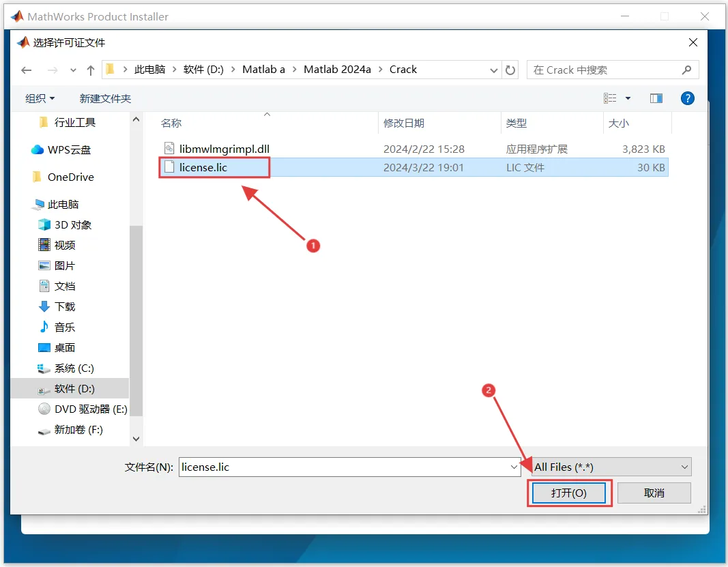The width and height of the screenshot is (728, 567).
Task: Click the 2024/3/22 19:01 date cell
Action: (424, 168)
